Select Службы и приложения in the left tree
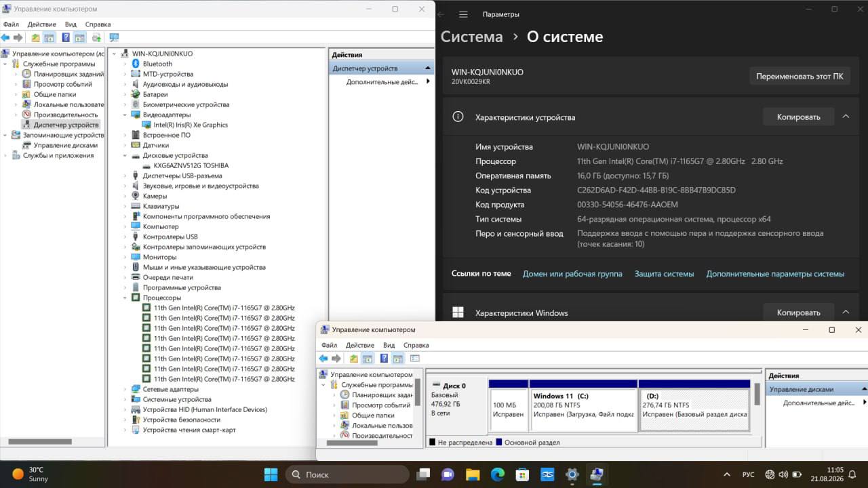This screenshot has width=868, height=488. (x=58, y=155)
